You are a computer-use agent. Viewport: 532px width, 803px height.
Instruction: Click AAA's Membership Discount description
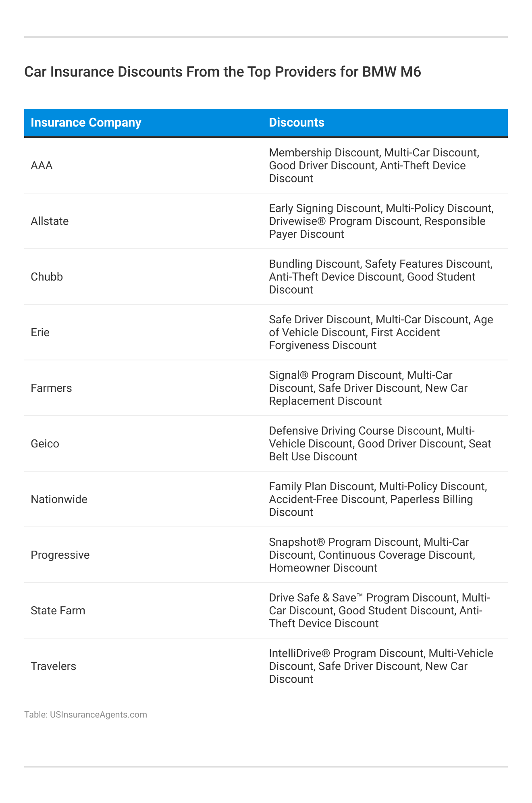pyautogui.click(x=374, y=166)
